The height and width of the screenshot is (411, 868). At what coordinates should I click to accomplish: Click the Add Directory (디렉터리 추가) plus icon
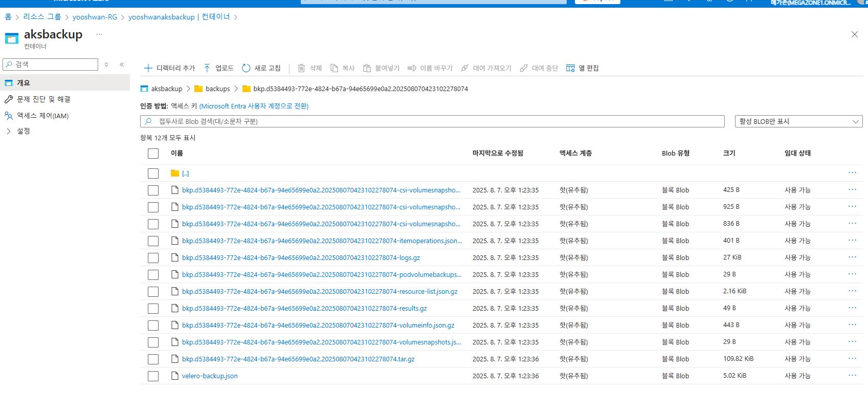click(x=148, y=68)
